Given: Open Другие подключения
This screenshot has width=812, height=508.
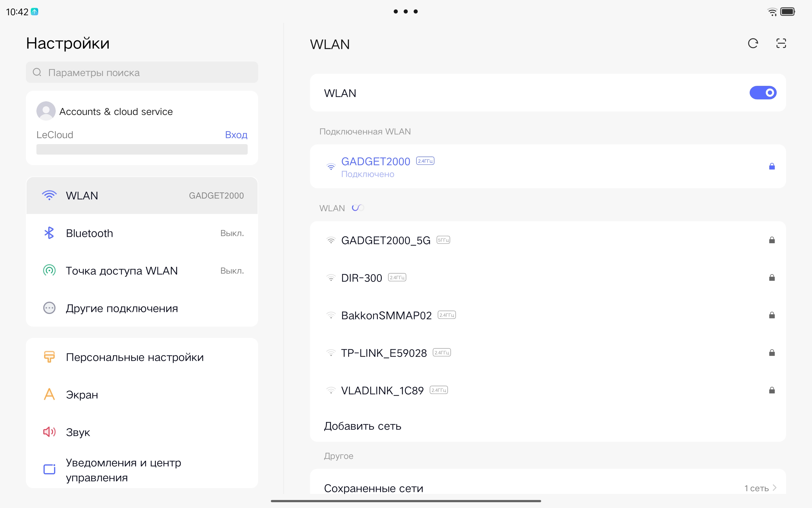Looking at the screenshot, I should [142, 308].
